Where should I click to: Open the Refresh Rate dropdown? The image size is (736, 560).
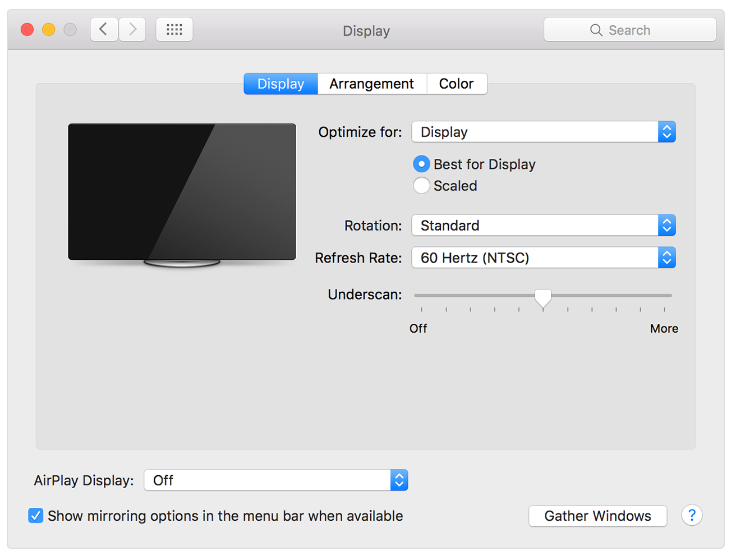(x=543, y=258)
